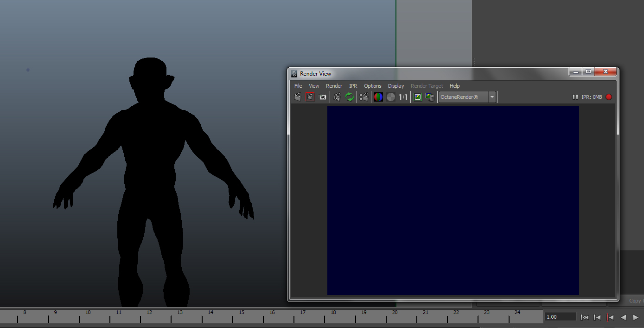Open the IPR menu in Render View
644x328 pixels.
point(353,86)
